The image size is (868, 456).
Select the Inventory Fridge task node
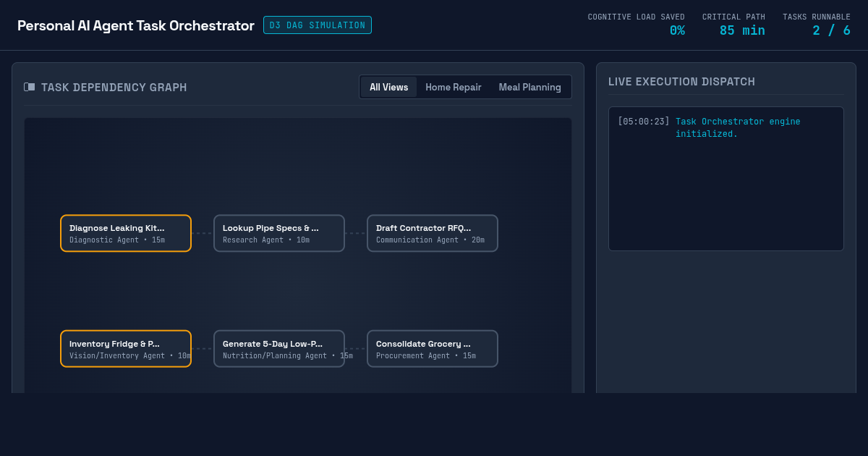(126, 349)
